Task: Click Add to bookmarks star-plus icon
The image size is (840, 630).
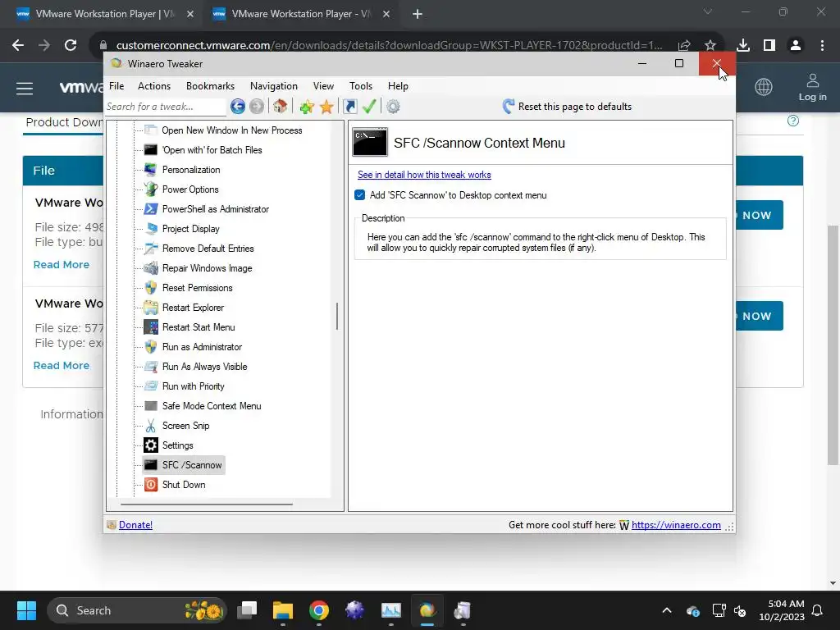Action: point(307,107)
